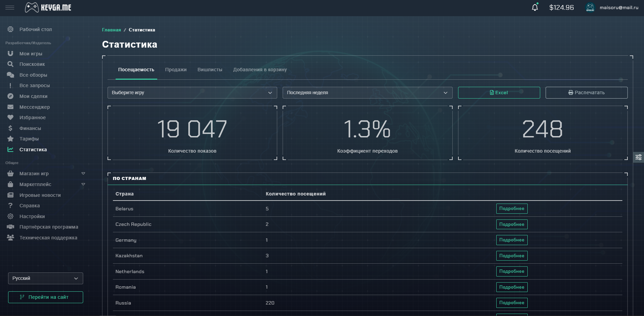The width and height of the screenshot is (644, 316).
Task: Click the Справка question mark icon
Action: coord(10,206)
